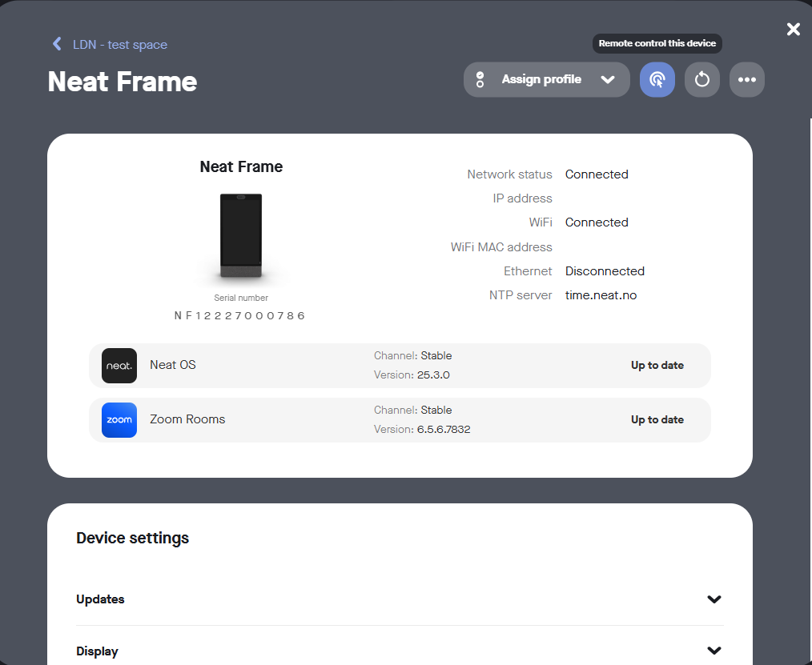Click the NTP server value time.neat.no
Viewport: 812px width, 665px height.
(601, 295)
